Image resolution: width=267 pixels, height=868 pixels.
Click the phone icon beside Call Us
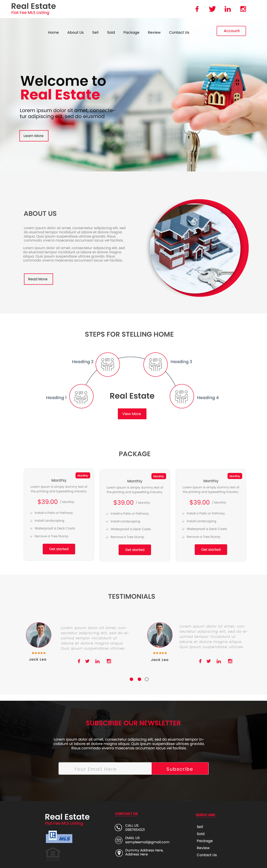(118, 827)
